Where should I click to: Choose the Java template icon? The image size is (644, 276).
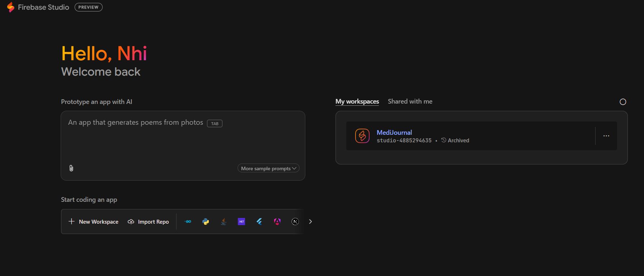224,222
